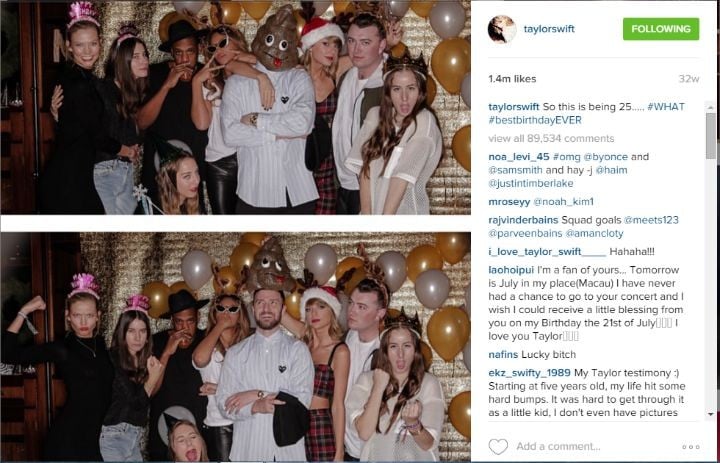Image resolution: width=720 pixels, height=463 pixels.
Task: Open the #WHAT hashtag link
Action: tap(666, 107)
